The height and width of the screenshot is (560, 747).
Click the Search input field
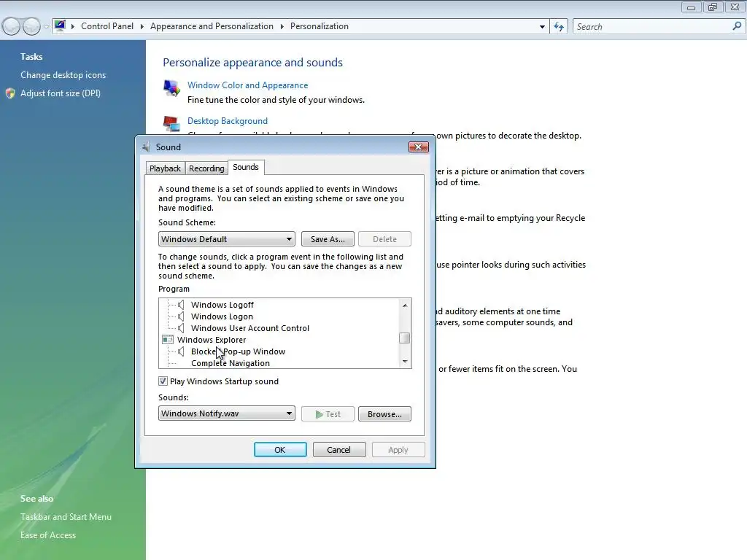653,27
